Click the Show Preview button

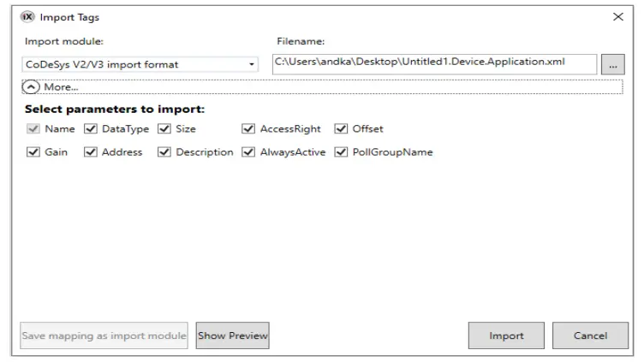coord(233,335)
